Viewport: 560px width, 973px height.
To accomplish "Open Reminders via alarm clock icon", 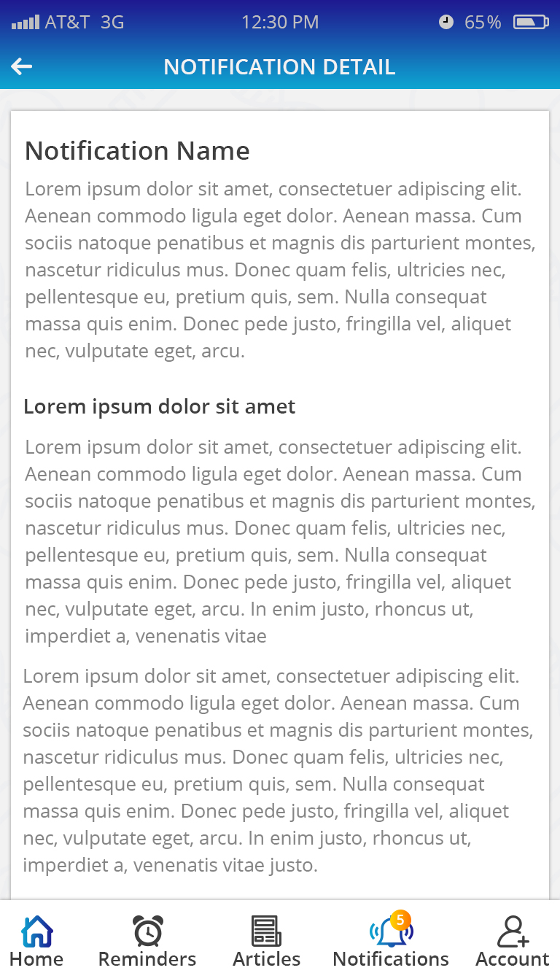I will coord(148,931).
